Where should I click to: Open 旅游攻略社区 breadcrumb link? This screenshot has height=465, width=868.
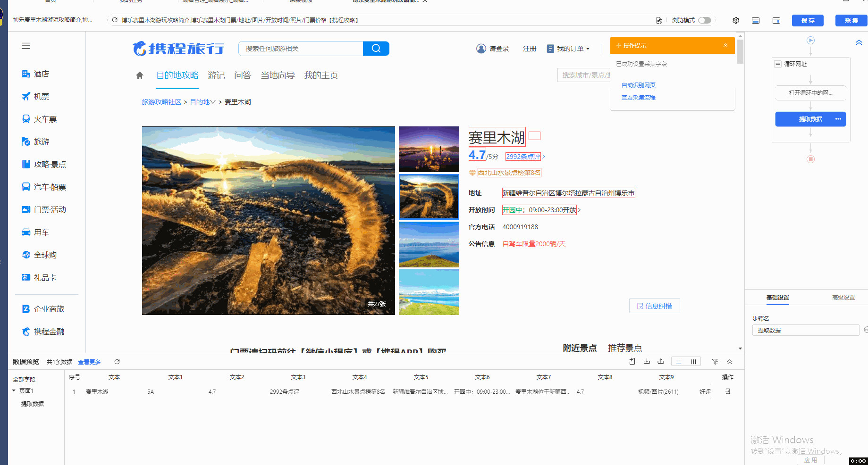click(161, 102)
